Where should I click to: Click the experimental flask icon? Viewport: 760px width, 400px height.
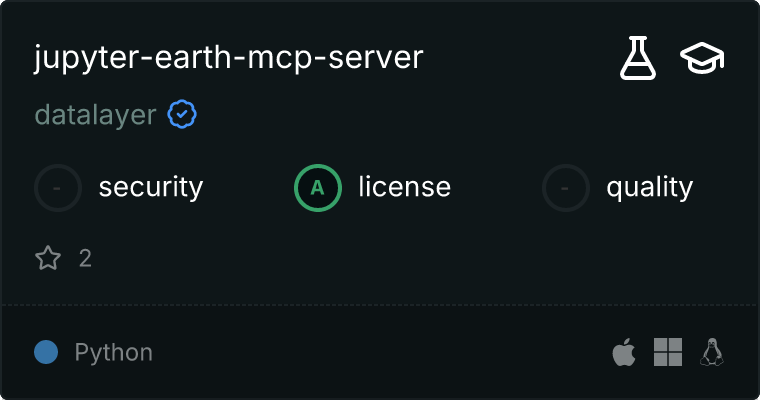[638, 59]
